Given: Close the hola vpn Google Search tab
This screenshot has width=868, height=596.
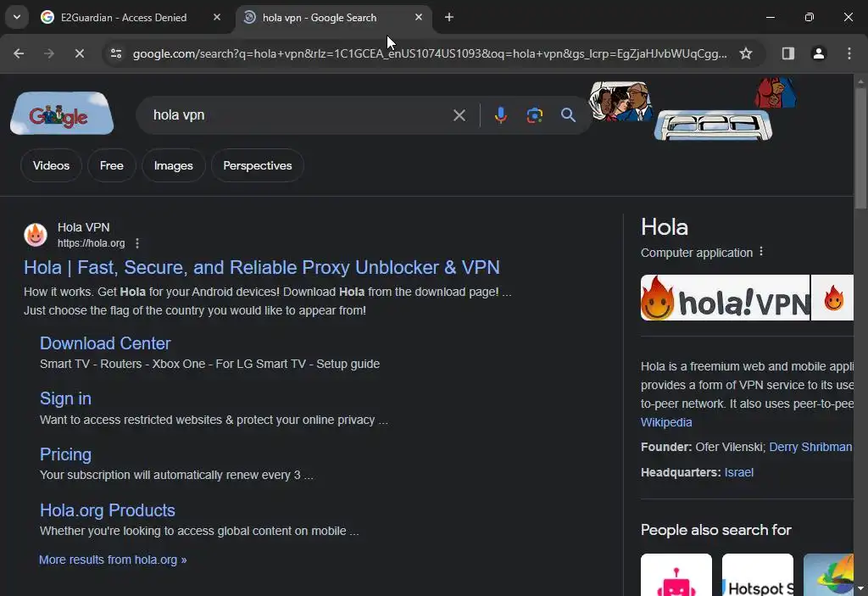Looking at the screenshot, I should pyautogui.click(x=419, y=17).
